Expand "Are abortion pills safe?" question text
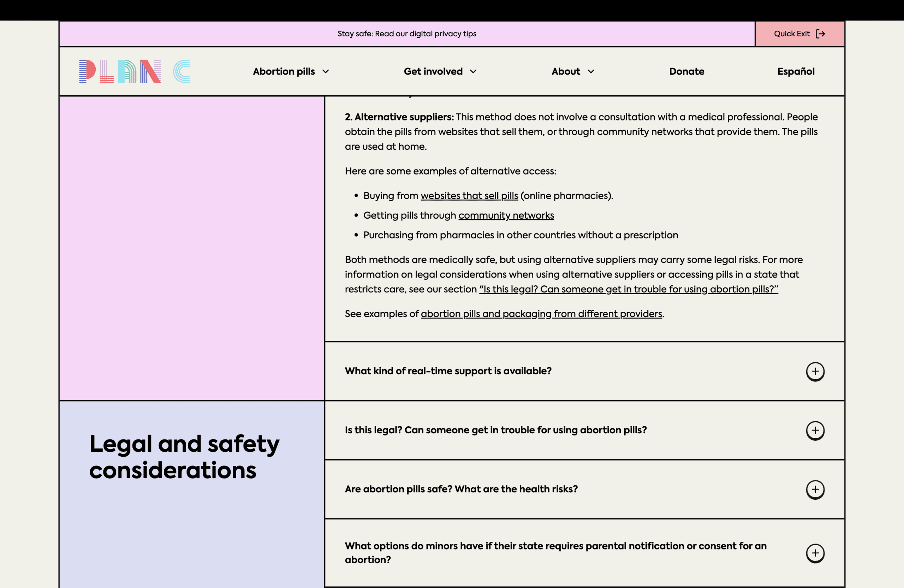904x588 pixels. (x=461, y=489)
